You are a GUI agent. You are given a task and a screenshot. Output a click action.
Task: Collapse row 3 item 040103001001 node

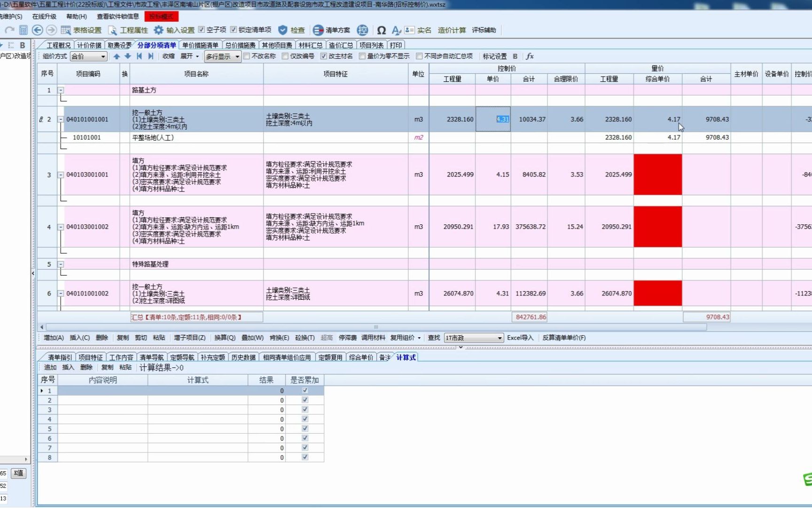(61, 175)
